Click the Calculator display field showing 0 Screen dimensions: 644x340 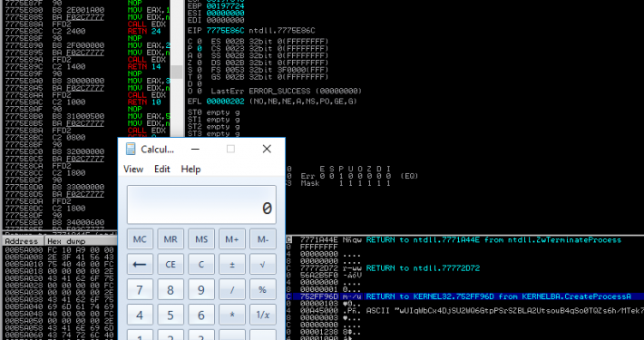(x=201, y=205)
